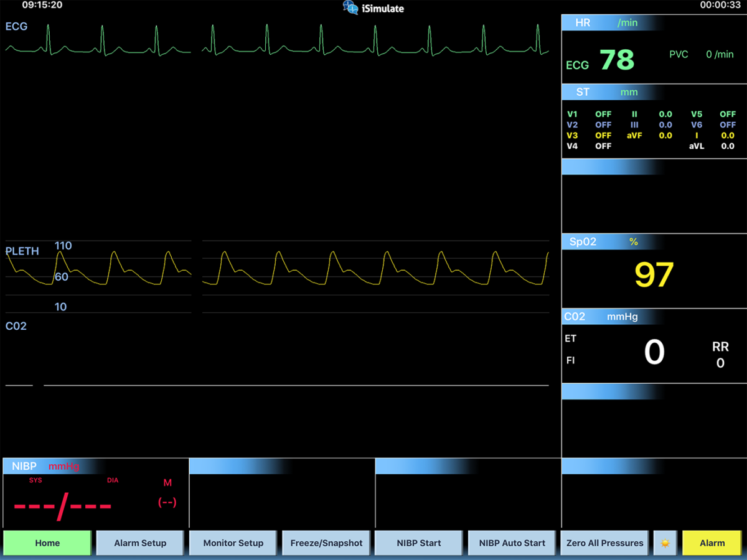
Task: Click the yellow Alarm control
Action: coord(711,543)
